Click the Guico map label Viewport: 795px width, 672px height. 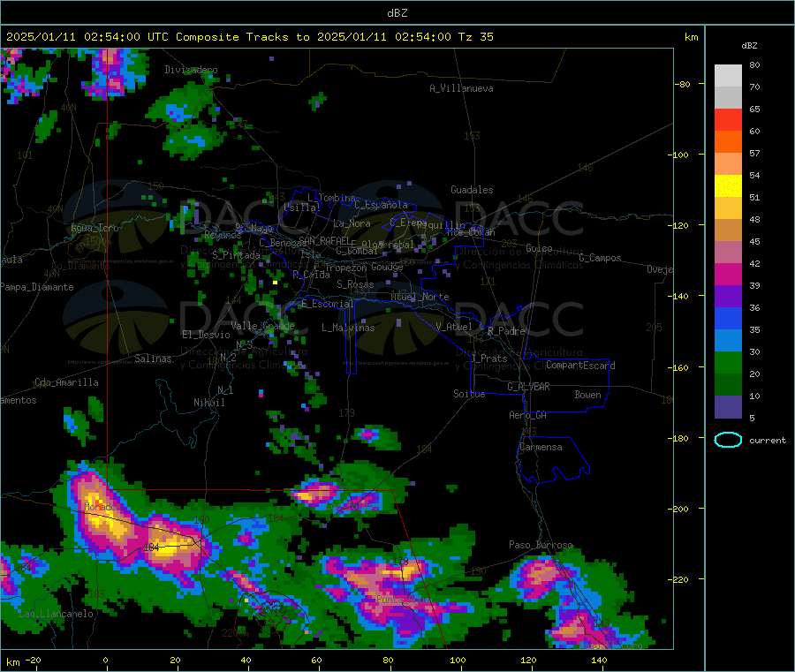click(539, 248)
